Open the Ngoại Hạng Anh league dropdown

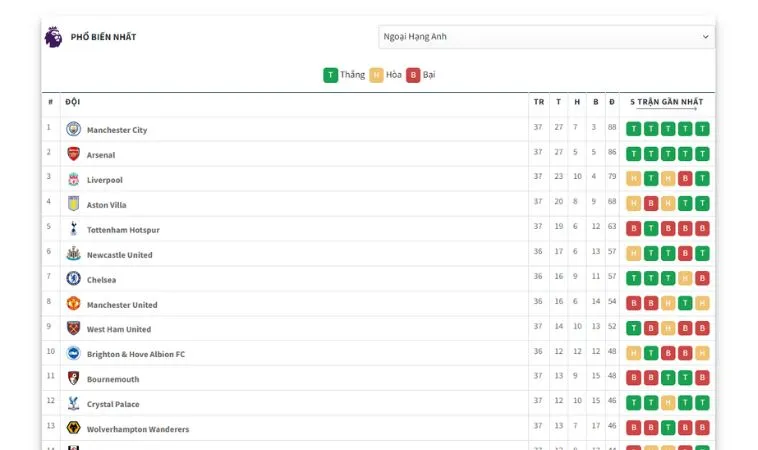coord(546,37)
